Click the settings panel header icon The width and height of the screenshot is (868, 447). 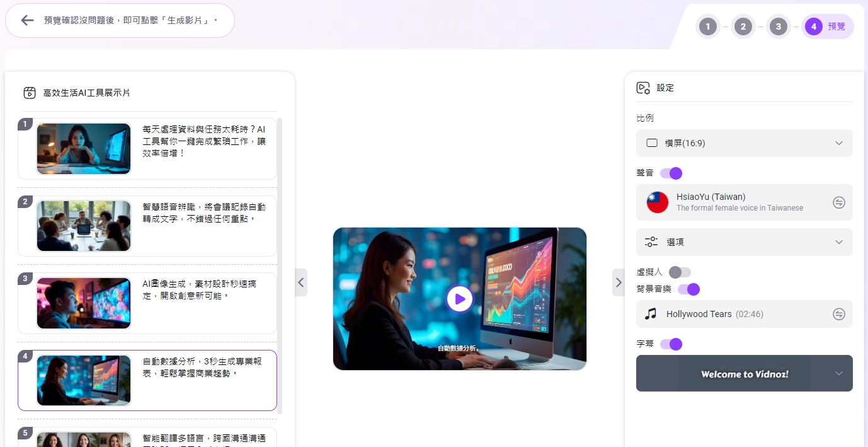pyautogui.click(x=643, y=88)
